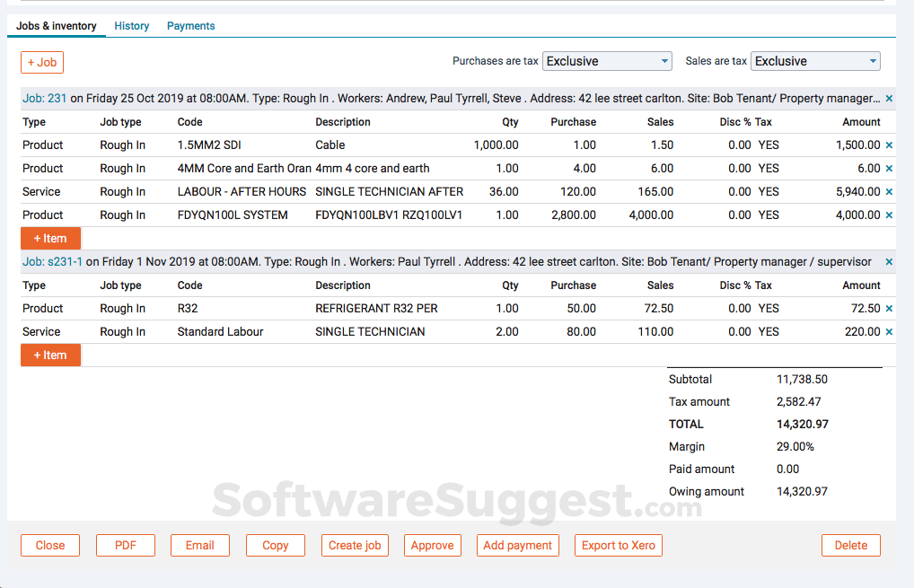Export the invoice to Xero
Viewport: 914px width, 588px height.
[618, 545]
